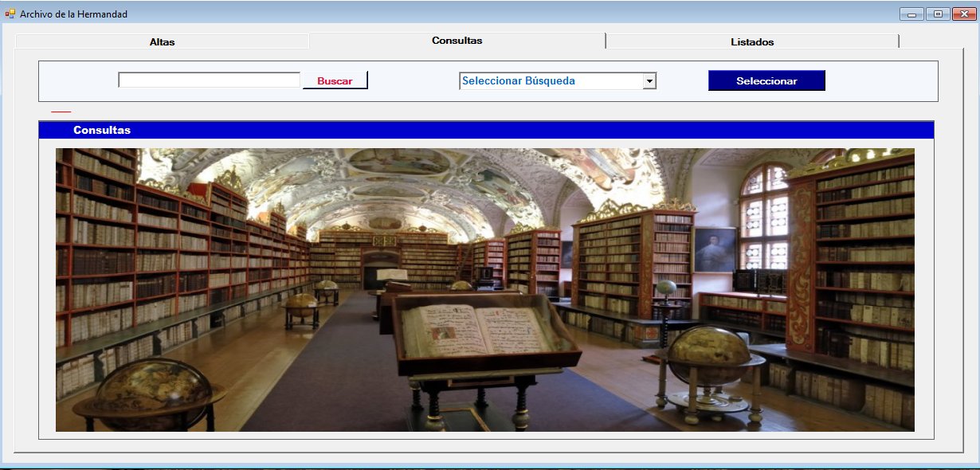Click the Archivo de la Hermandad title text

pos(73,14)
